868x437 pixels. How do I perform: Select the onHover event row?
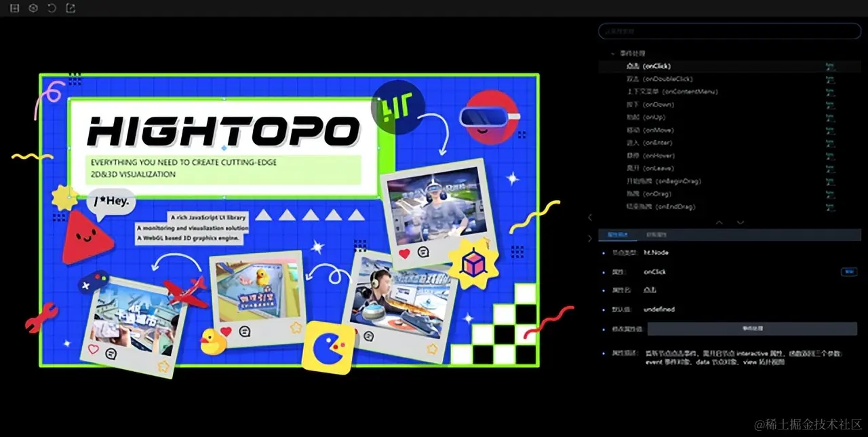(x=730, y=155)
